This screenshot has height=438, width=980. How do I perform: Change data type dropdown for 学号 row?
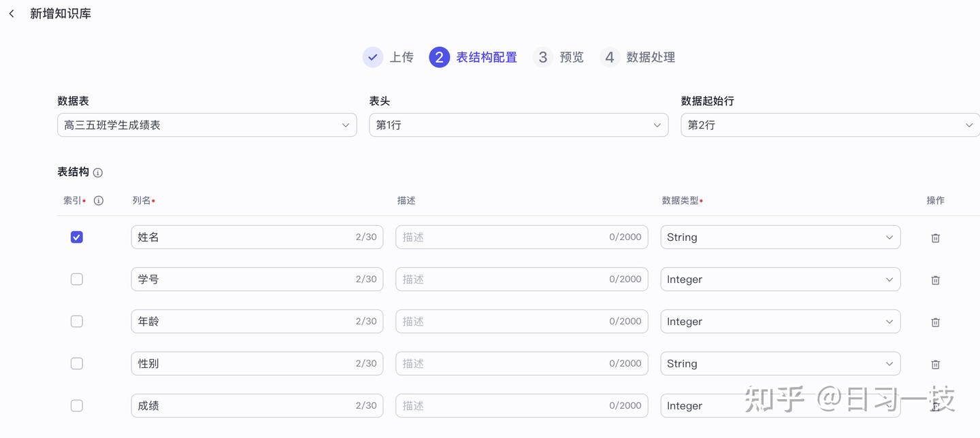780,280
